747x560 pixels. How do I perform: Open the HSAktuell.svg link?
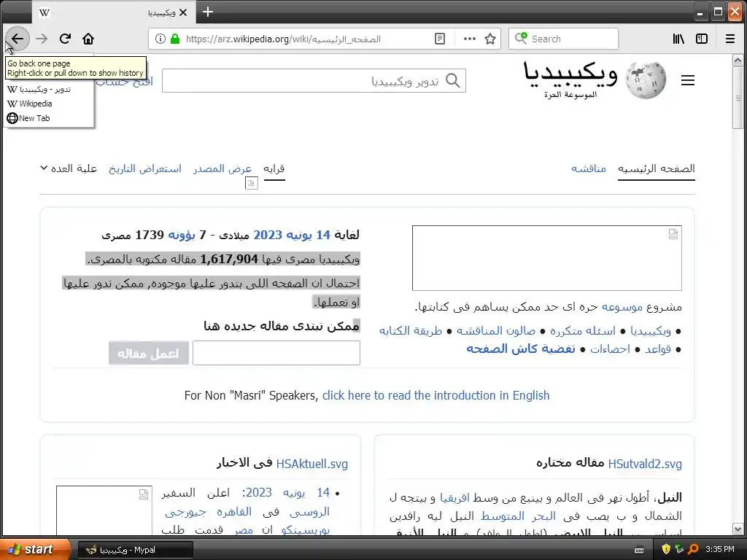click(312, 463)
